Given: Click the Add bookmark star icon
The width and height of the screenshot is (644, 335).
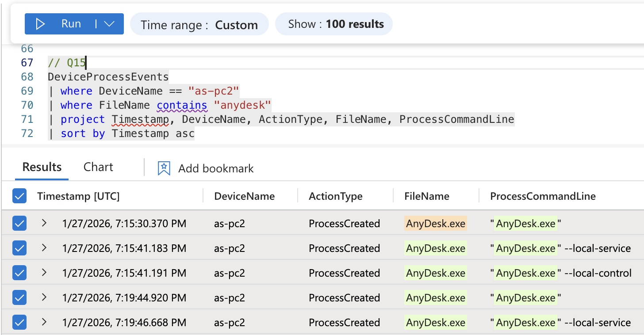Looking at the screenshot, I should [164, 168].
